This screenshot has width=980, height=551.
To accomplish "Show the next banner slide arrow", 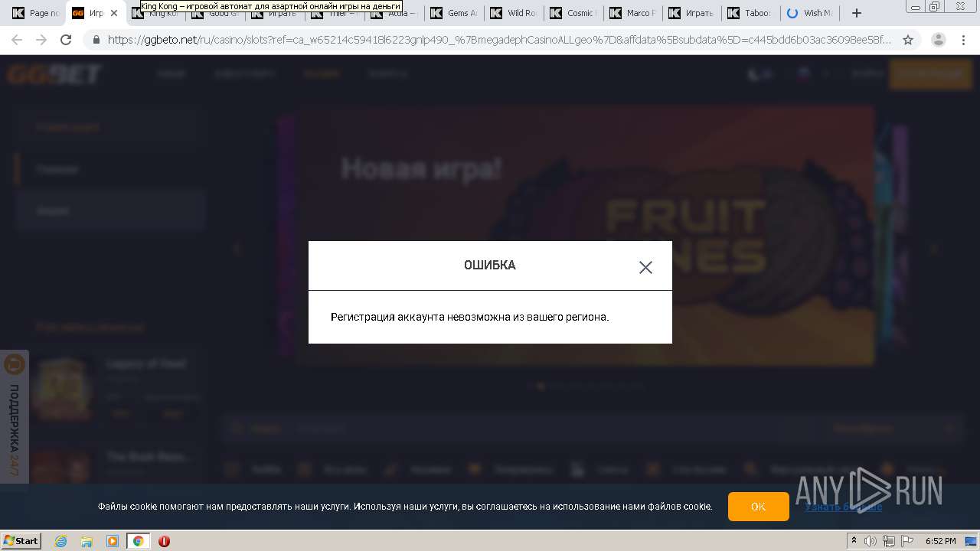I will (x=933, y=248).
